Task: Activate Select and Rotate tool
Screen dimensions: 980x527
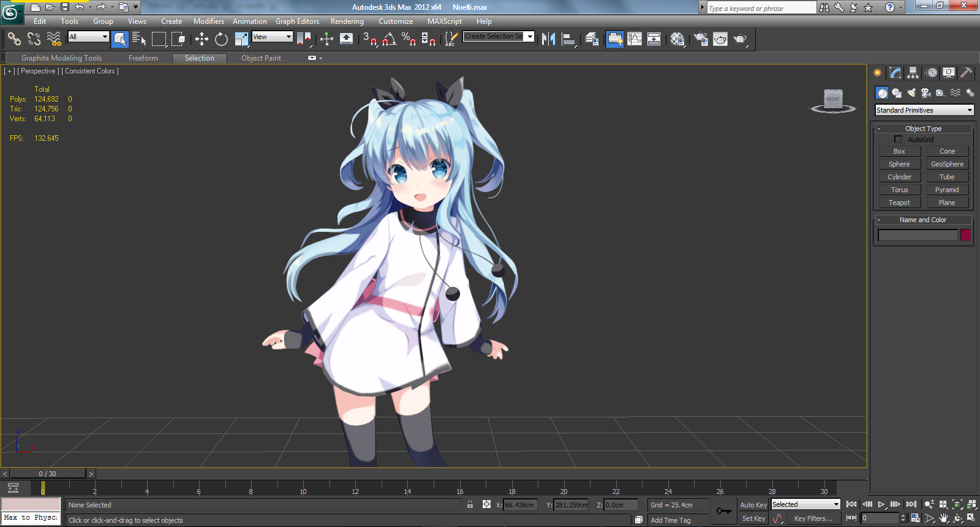Action: (x=221, y=39)
